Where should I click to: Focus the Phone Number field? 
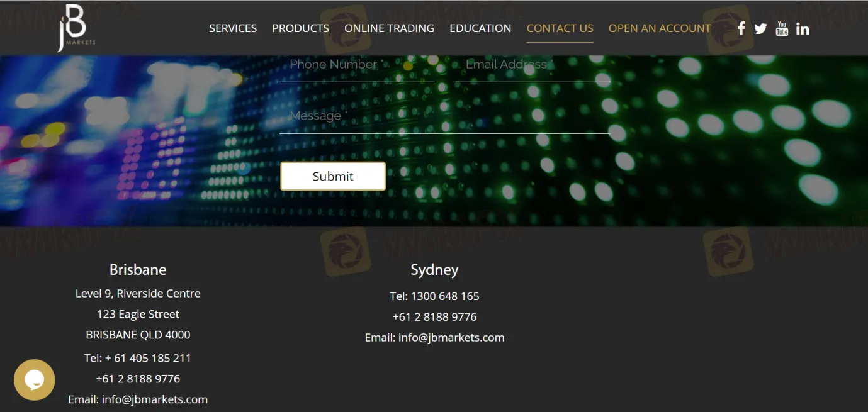pos(357,66)
